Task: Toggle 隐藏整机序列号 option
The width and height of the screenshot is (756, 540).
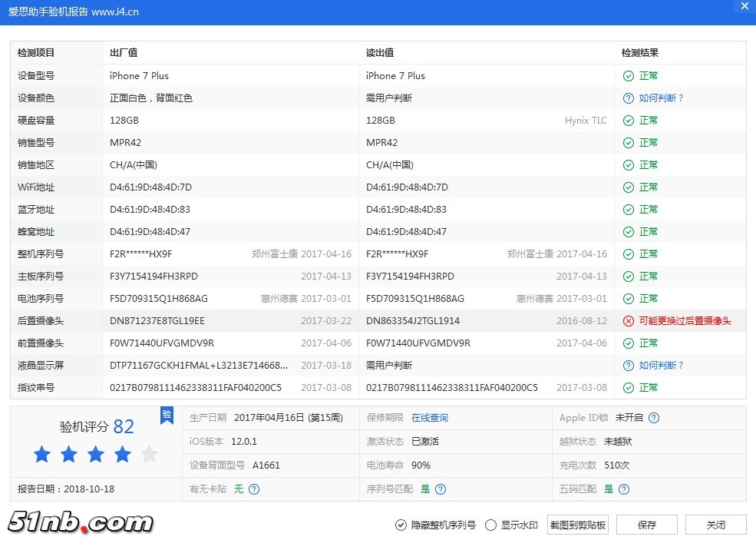Action: (x=401, y=525)
